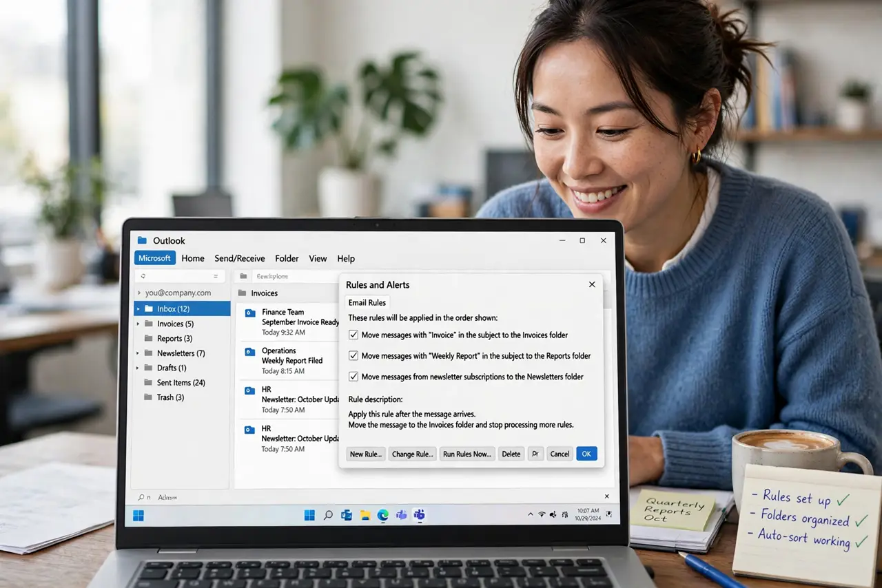
Task: Open File Explorer from the taskbar
Action: (365, 515)
